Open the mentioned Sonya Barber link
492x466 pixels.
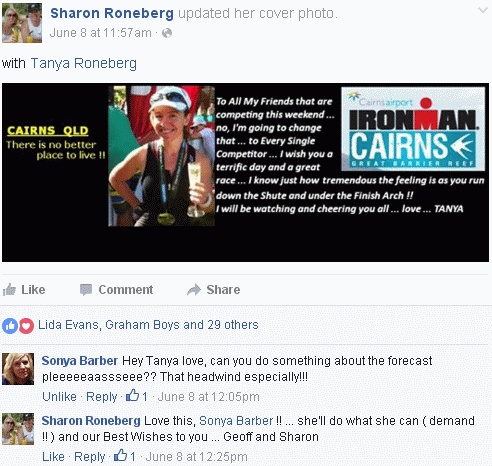236,421
